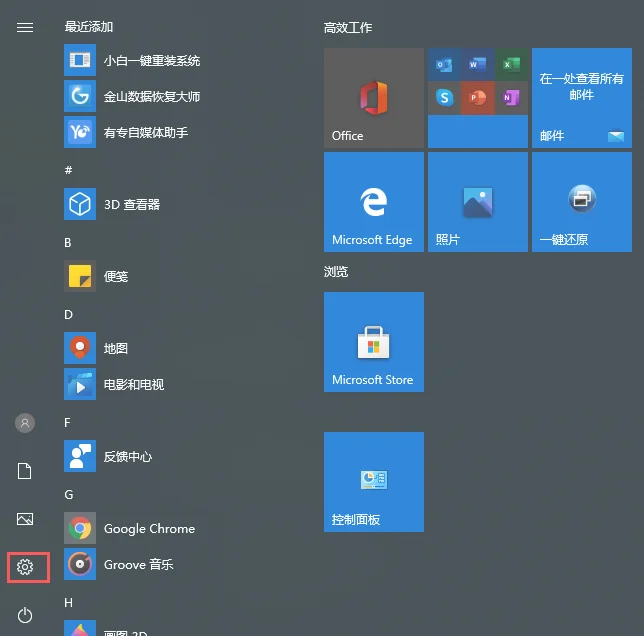Click the 3D 查看器 label text

[132, 204]
